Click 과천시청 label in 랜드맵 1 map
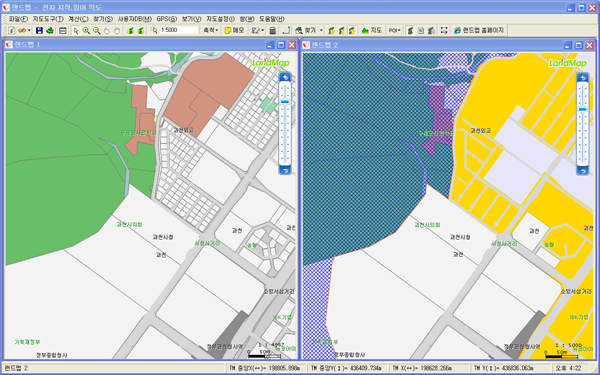This screenshot has height=375, width=600. pos(163,237)
